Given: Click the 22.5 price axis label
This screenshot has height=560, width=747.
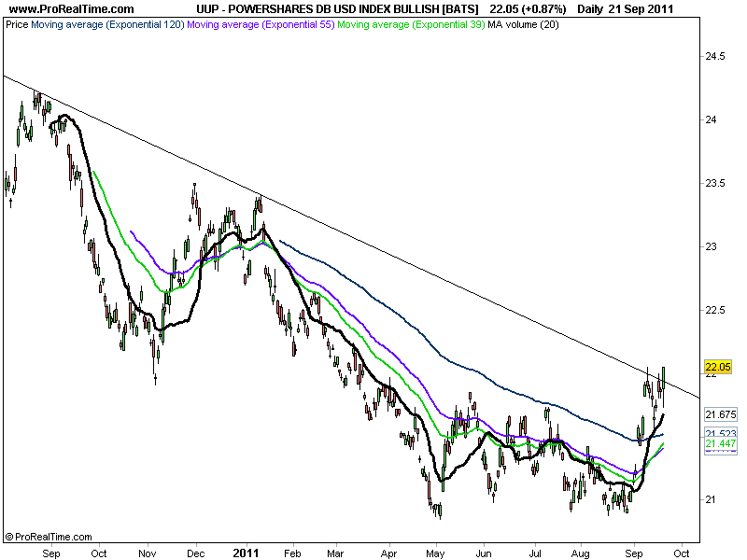Looking at the screenshot, I should 715,310.
